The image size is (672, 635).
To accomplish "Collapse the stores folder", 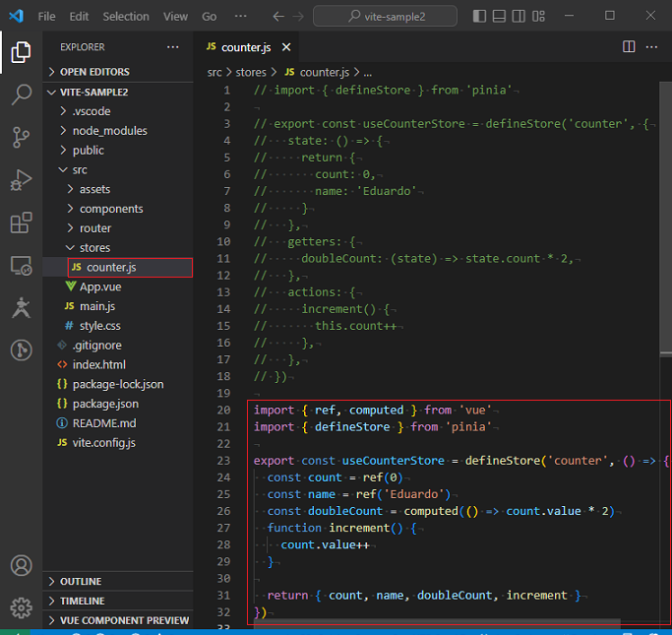I will pos(118,248).
